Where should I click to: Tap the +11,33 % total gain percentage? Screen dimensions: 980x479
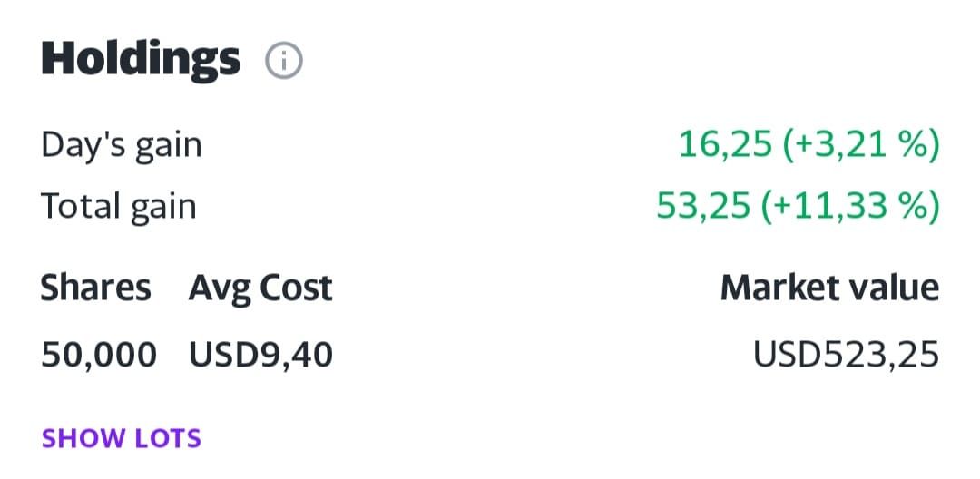click(849, 207)
